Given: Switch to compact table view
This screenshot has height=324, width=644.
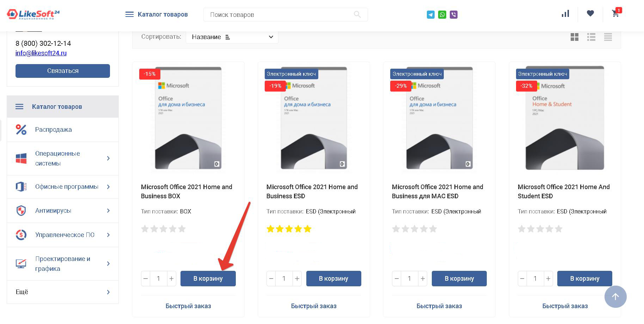Looking at the screenshot, I should coord(608,37).
